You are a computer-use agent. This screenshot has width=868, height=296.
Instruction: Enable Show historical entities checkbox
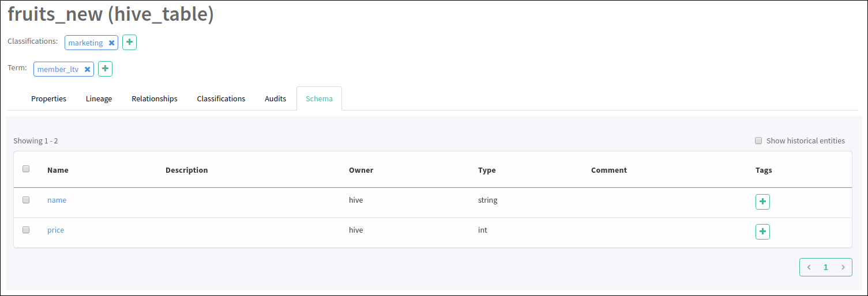click(x=758, y=141)
